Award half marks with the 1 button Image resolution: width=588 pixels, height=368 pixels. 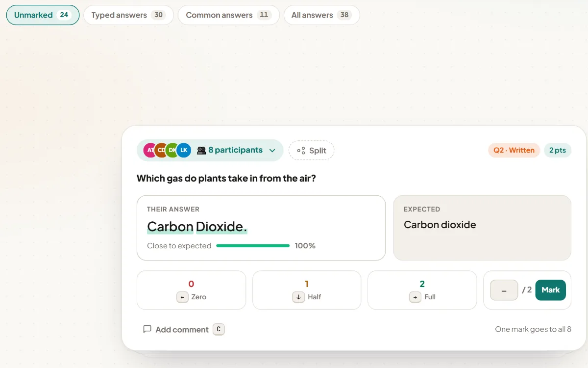(307, 290)
